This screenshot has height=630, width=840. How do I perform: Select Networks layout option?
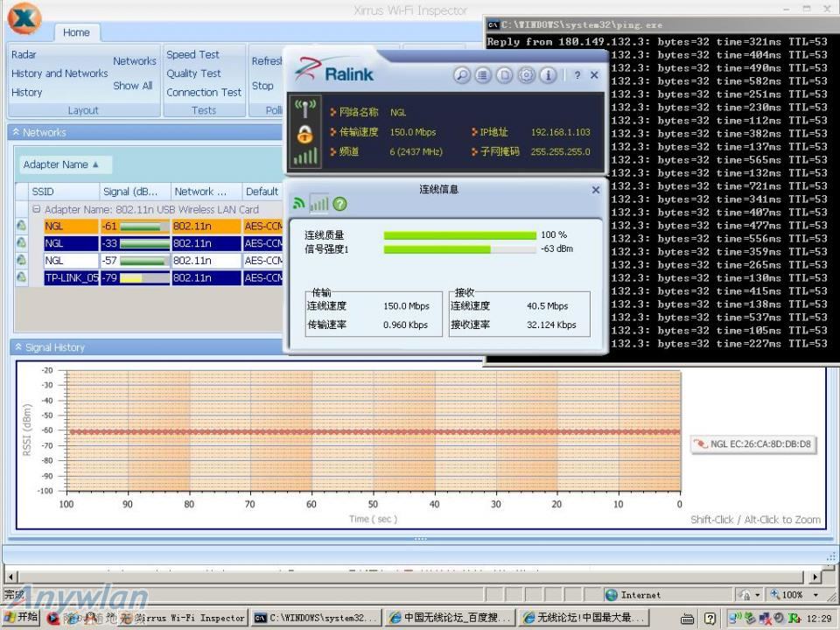tap(135, 61)
